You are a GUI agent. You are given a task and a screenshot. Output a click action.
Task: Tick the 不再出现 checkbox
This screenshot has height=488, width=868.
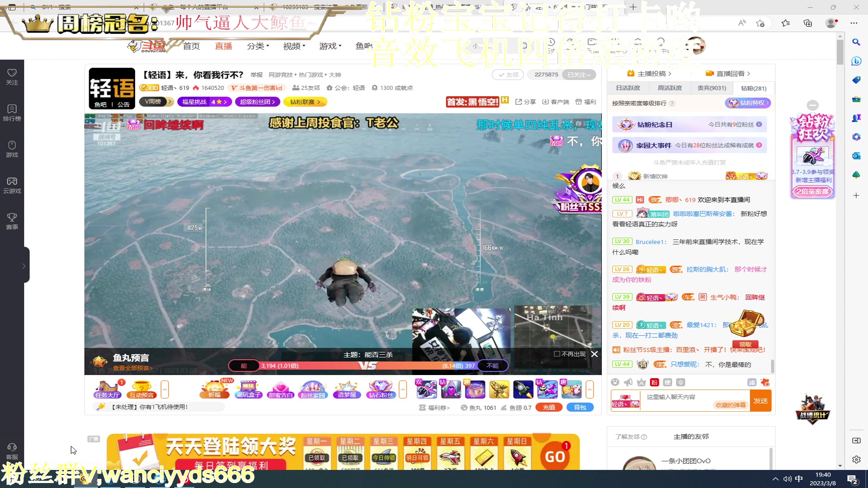[557, 354]
